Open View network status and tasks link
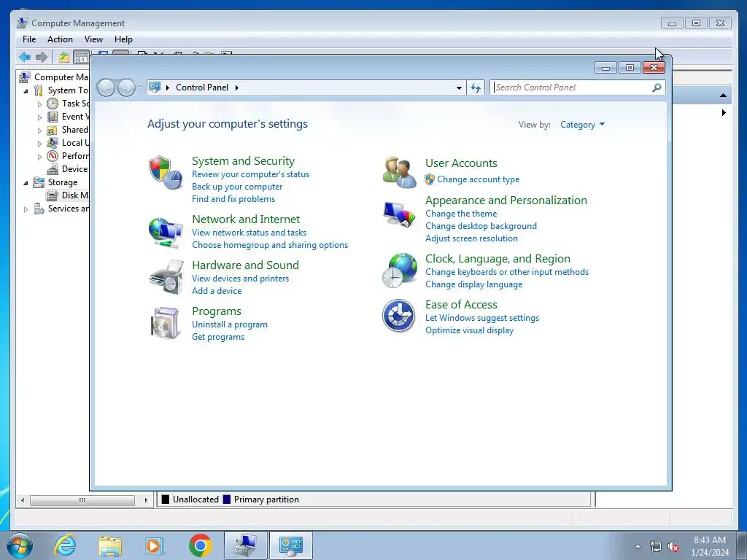The width and height of the screenshot is (747, 560). pyautogui.click(x=249, y=233)
